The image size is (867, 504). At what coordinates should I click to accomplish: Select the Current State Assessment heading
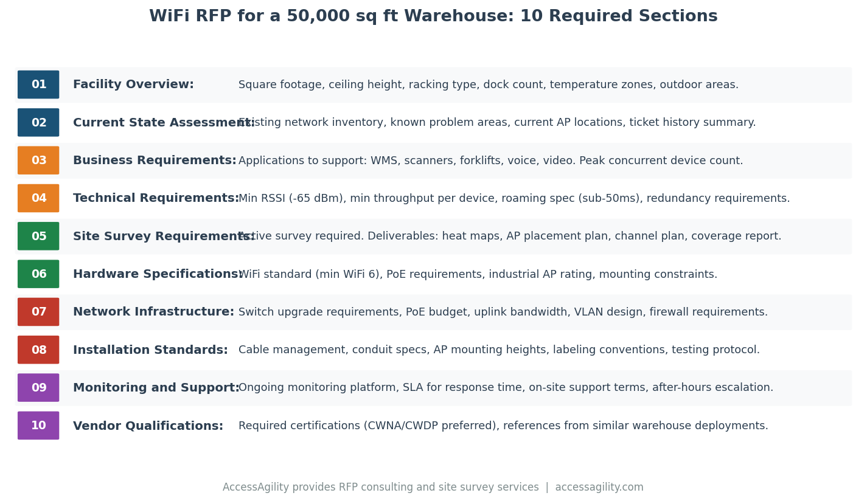click(x=163, y=123)
